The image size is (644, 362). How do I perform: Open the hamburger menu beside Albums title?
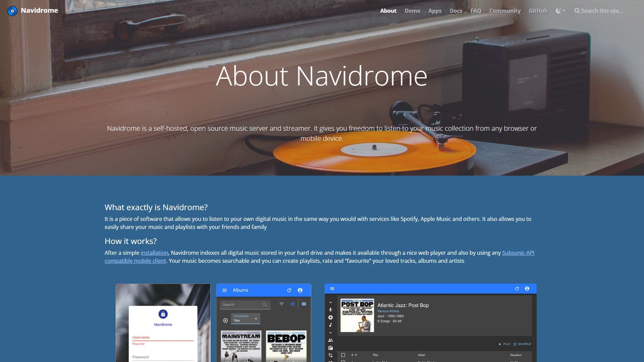click(x=225, y=290)
